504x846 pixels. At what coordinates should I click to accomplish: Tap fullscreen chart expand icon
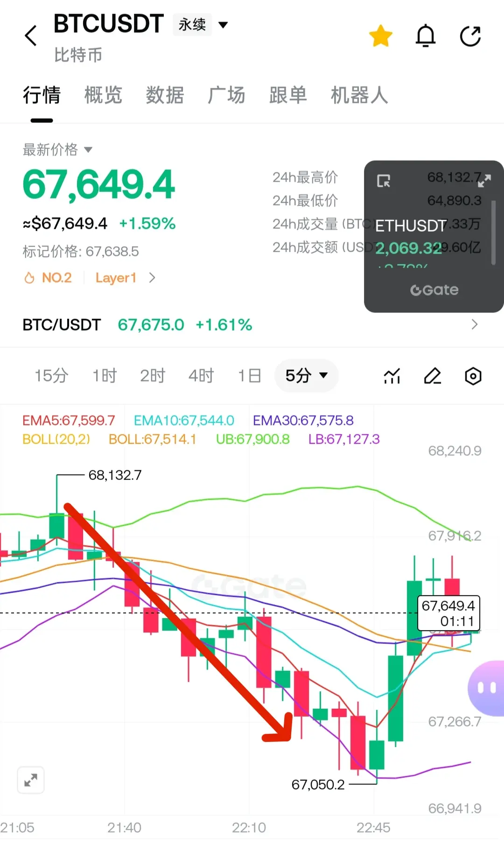(31, 780)
